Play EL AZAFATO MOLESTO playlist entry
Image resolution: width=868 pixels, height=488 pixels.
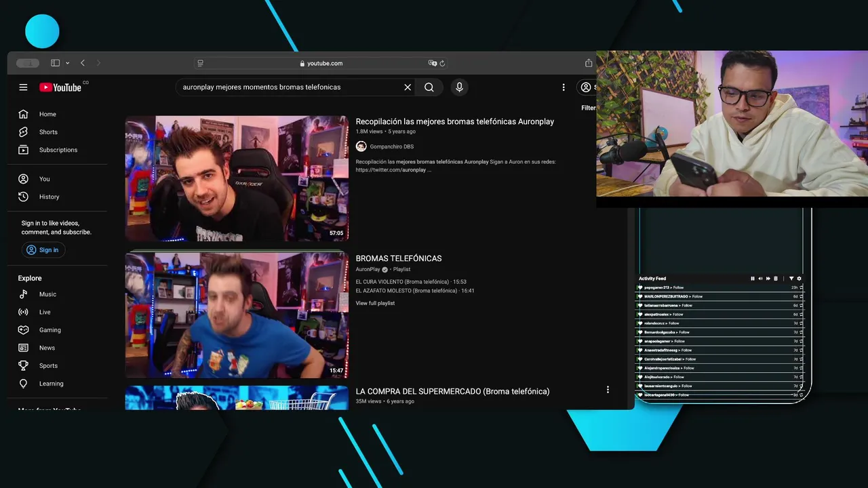[x=415, y=291]
